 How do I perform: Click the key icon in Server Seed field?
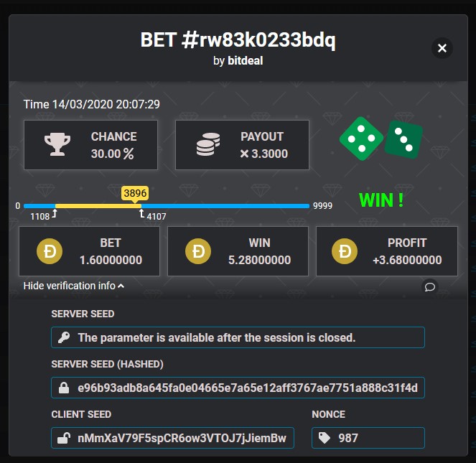pos(64,337)
